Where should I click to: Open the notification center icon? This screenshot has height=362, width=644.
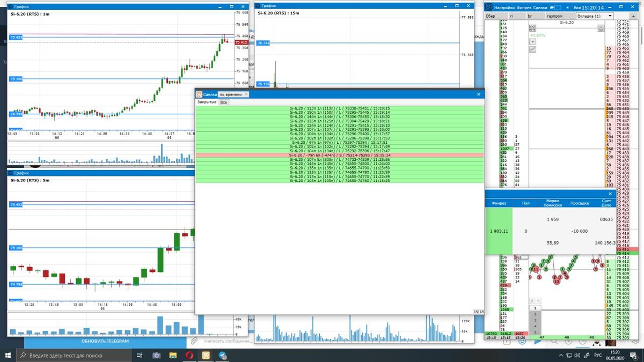[634, 355]
